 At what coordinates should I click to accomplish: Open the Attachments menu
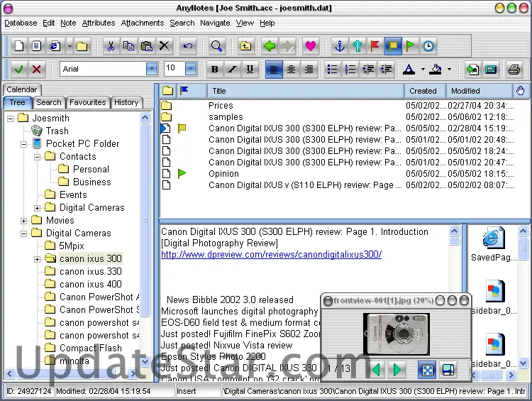tap(143, 23)
